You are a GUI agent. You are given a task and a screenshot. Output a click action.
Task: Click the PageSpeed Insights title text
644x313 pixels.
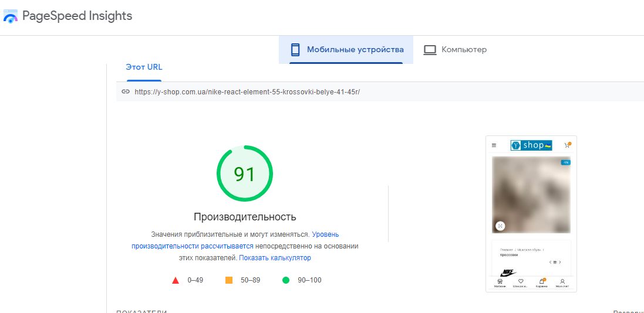point(77,16)
